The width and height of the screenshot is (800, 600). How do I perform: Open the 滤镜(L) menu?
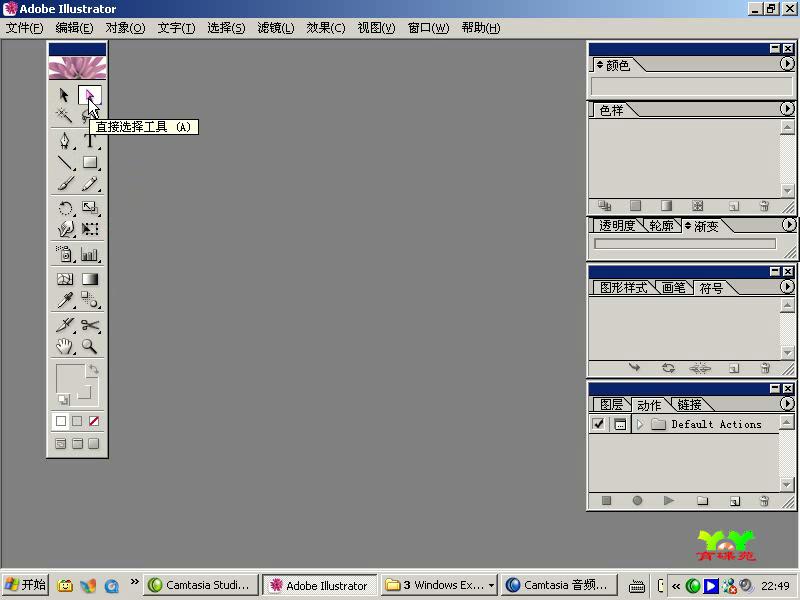[x=276, y=28]
